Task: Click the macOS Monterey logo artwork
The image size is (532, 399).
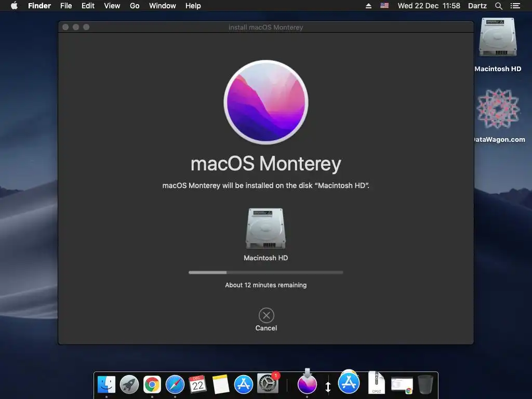Action: [266, 102]
